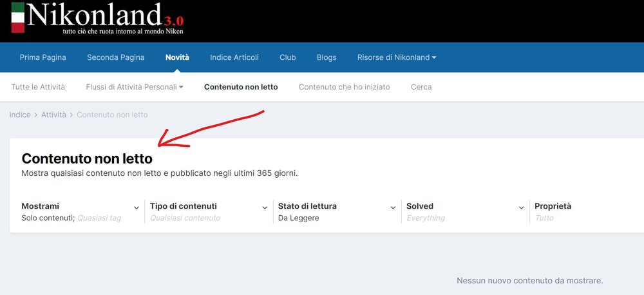Click the Italian flag icon
644x295 pixels.
coord(17,17)
